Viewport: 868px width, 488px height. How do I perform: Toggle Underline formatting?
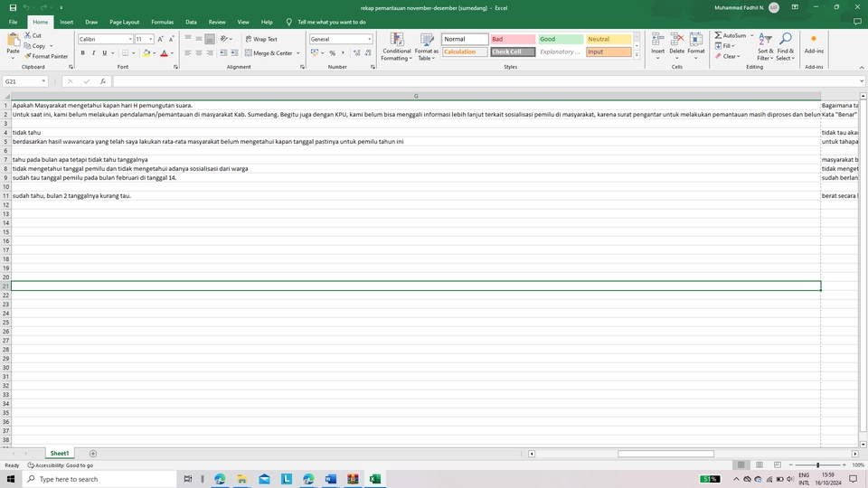[104, 53]
